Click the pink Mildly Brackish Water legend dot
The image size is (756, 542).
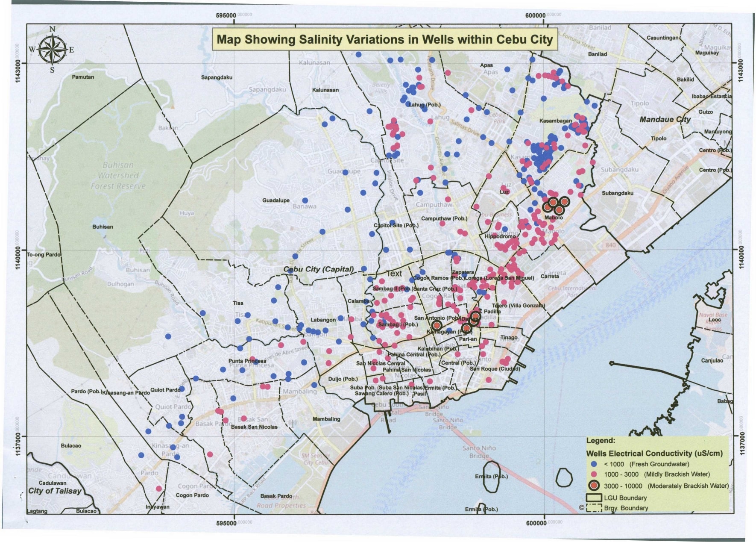coord(593,474)
